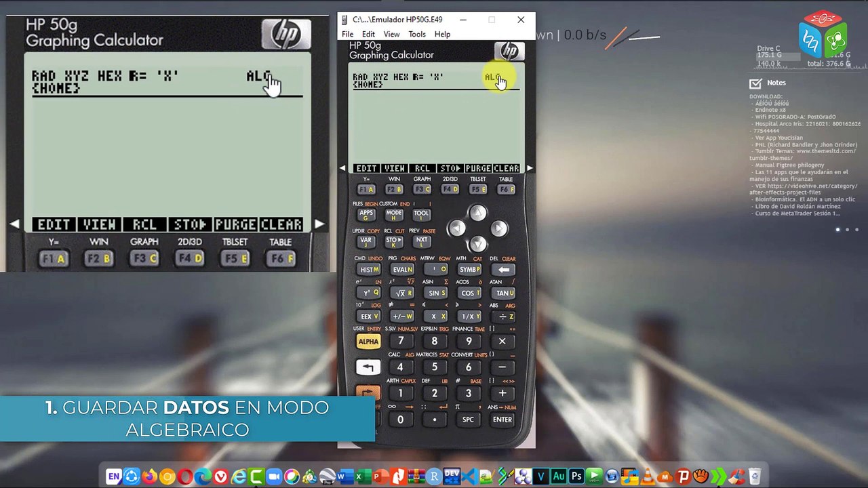This screenshot has height=488, width=868.
Task: Open Opera from the taskbar
Action: tap(184, 476)
